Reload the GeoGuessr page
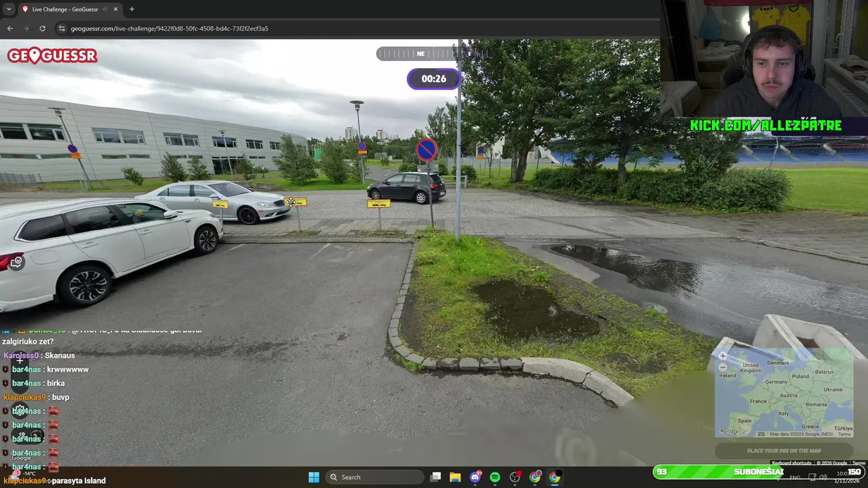Image resolution: width=868 pixels, height=488 pixels. [42, 28]
